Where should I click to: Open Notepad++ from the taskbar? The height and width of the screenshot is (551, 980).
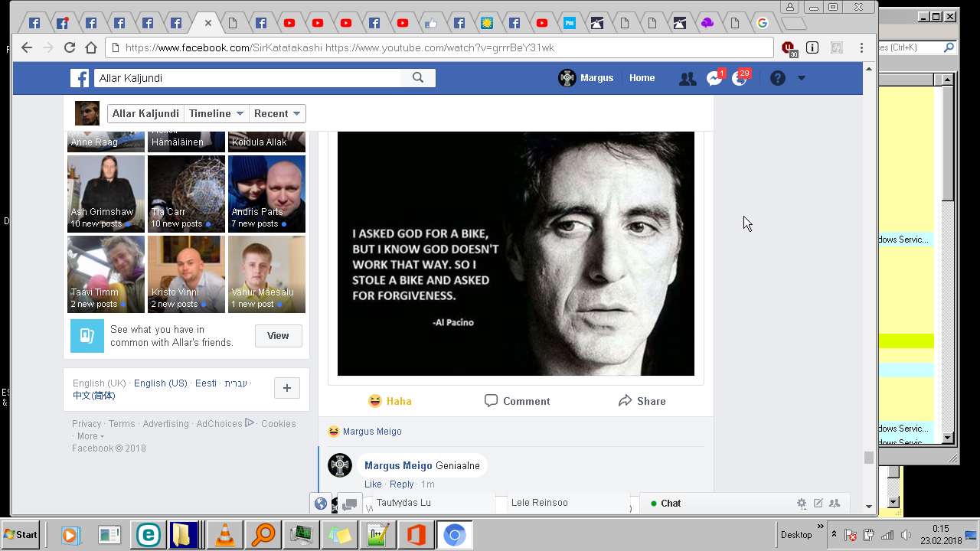[377, 535]
